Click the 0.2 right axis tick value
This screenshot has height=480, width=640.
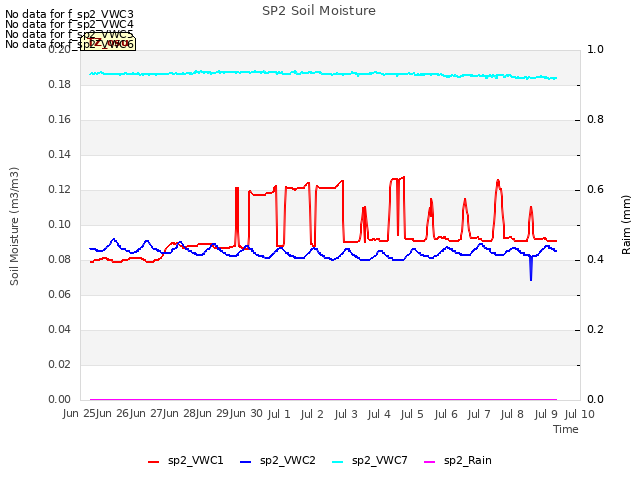point(595,329)
